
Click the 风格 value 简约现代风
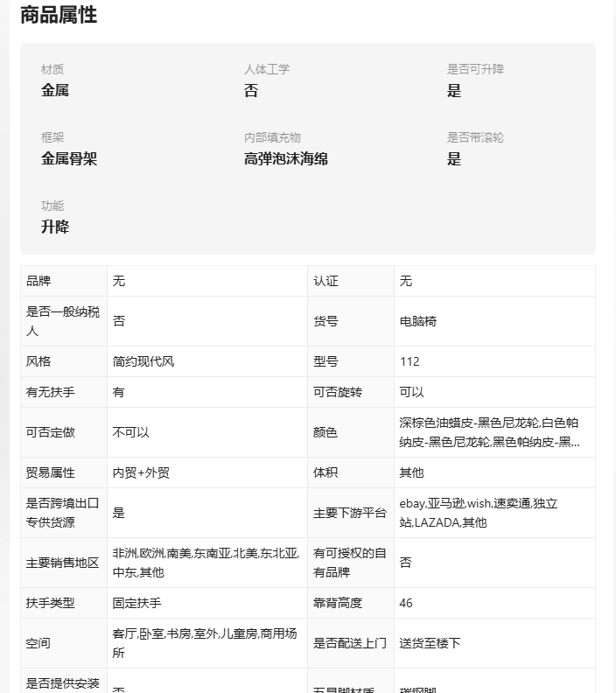click(x=143, y=361)
